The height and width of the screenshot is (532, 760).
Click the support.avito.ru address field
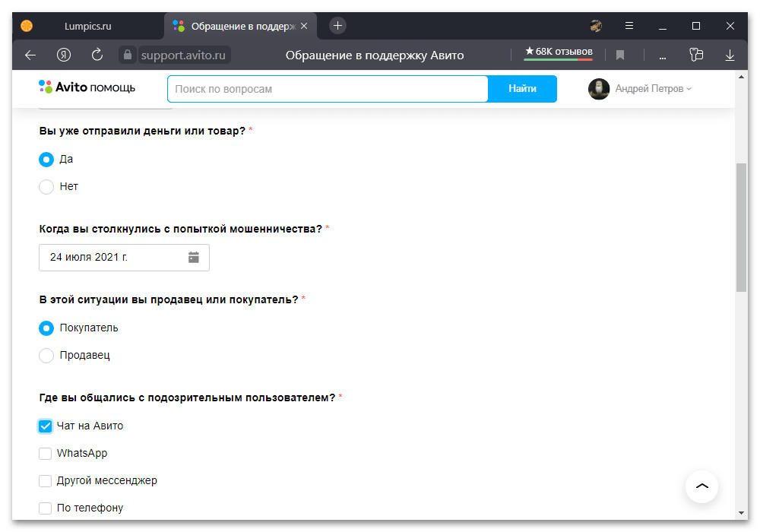(x=183, y=55)
